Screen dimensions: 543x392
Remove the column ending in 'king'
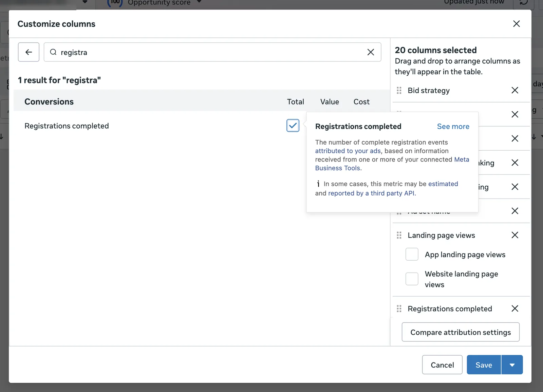pyautogui.click(x=515, y=163)
